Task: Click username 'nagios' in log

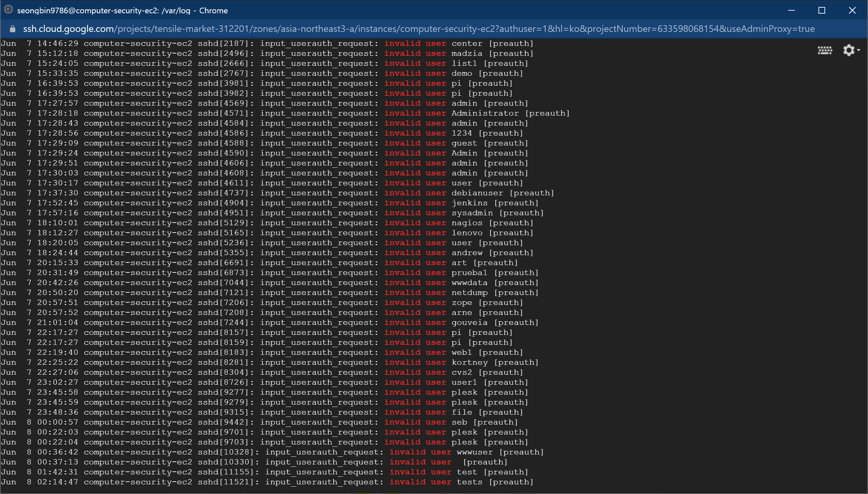Action: [467, 223]
